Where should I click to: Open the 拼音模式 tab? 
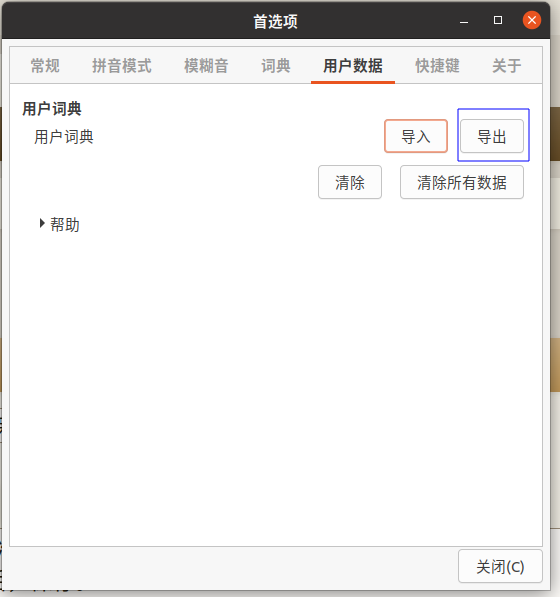(x=122, y=65)
